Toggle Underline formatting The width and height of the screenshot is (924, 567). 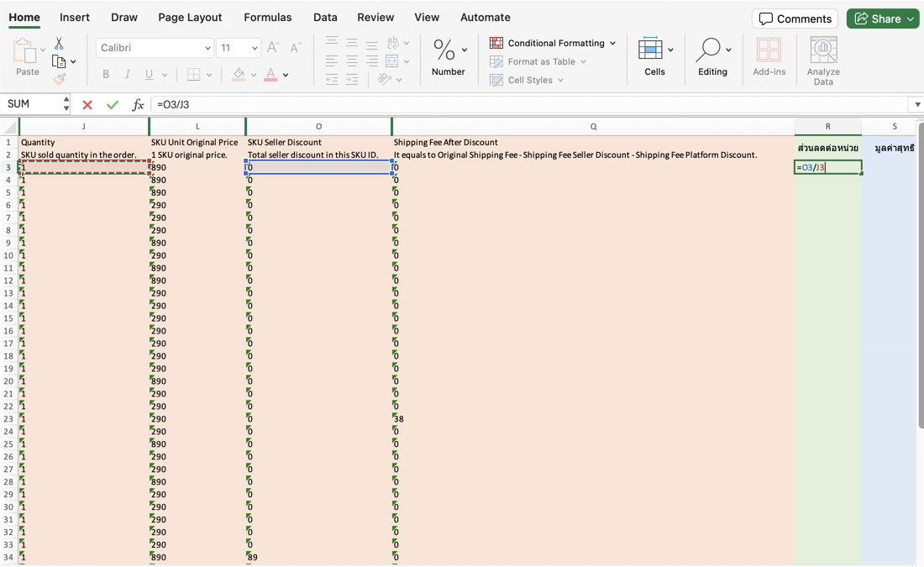(149, 74)
